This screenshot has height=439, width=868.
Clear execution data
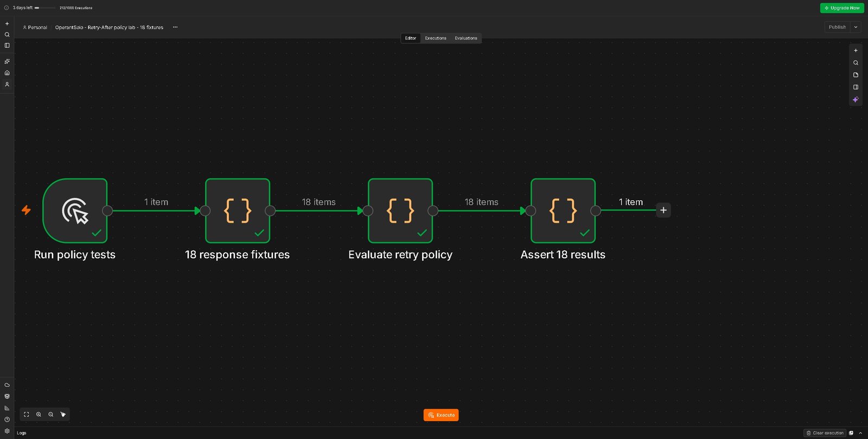coord(825,433)
